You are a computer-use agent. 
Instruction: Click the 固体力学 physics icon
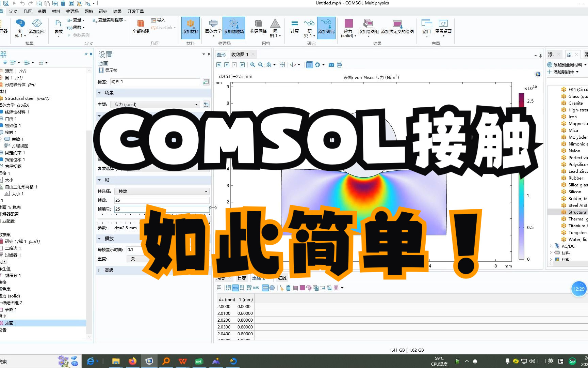213,27
